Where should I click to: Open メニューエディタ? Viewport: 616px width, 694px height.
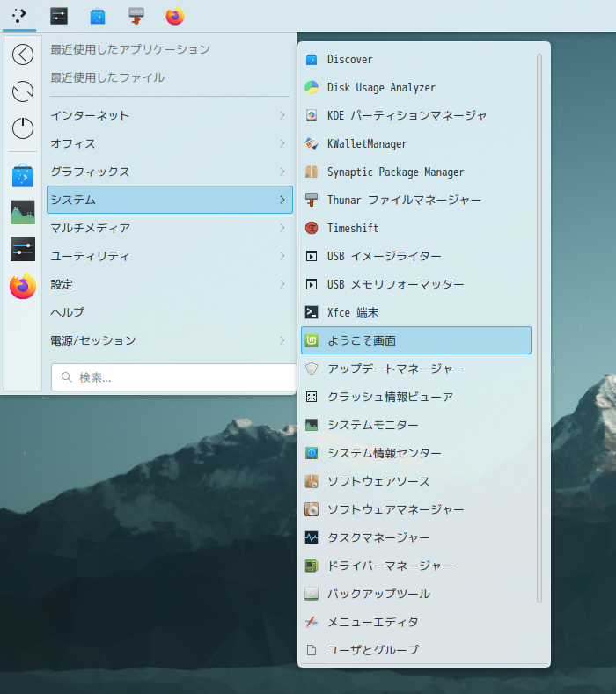pos(416,621)
